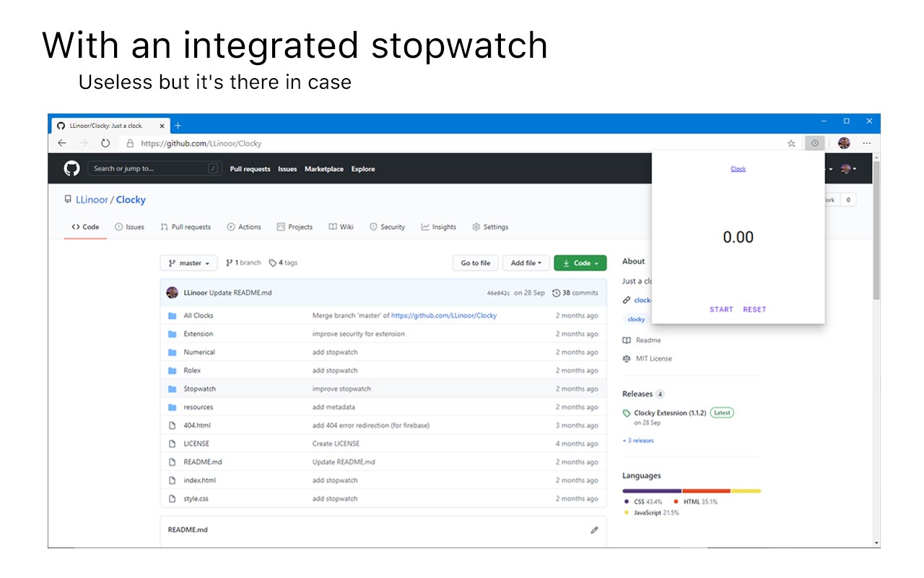Viewport: 924px width, 578px height.
Task: Click the 404.html file icon
Action: coord(172,426)
